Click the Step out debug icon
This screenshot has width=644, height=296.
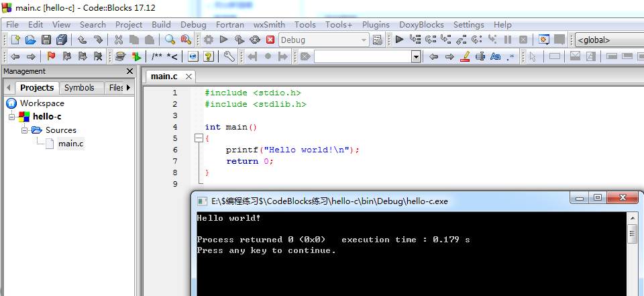tap(462, 40)
